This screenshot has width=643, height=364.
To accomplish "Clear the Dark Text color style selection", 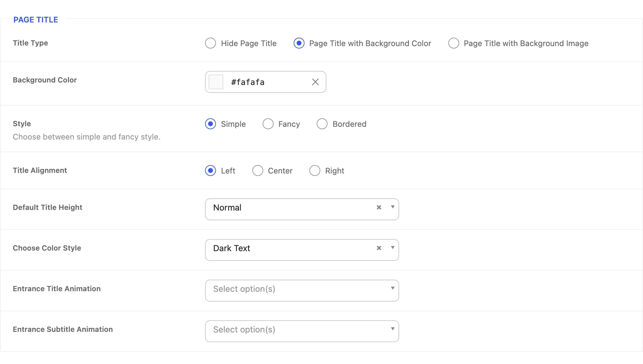I will [379, 248].
